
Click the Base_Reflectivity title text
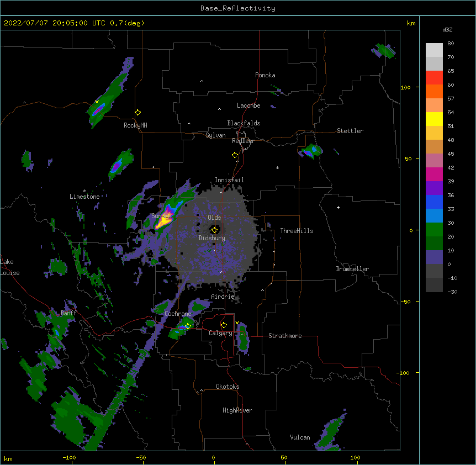click(238, 8)
